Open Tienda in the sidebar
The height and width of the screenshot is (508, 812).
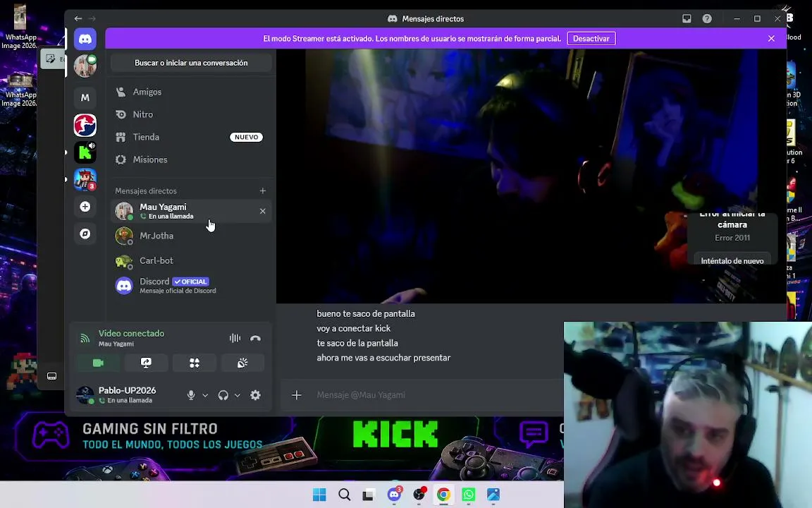click(191, 137)
